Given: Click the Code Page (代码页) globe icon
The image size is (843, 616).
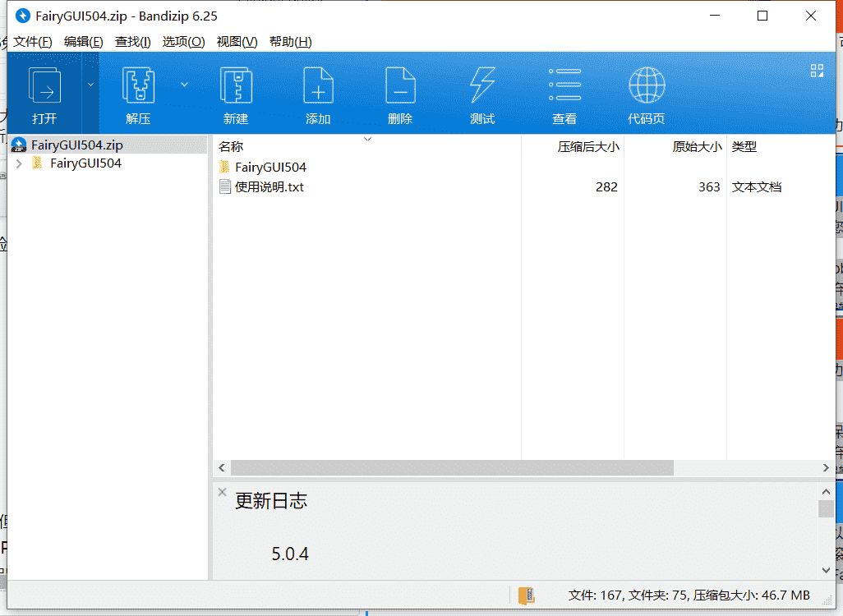Looking at the screenshot, I should (x=647, y=85).
